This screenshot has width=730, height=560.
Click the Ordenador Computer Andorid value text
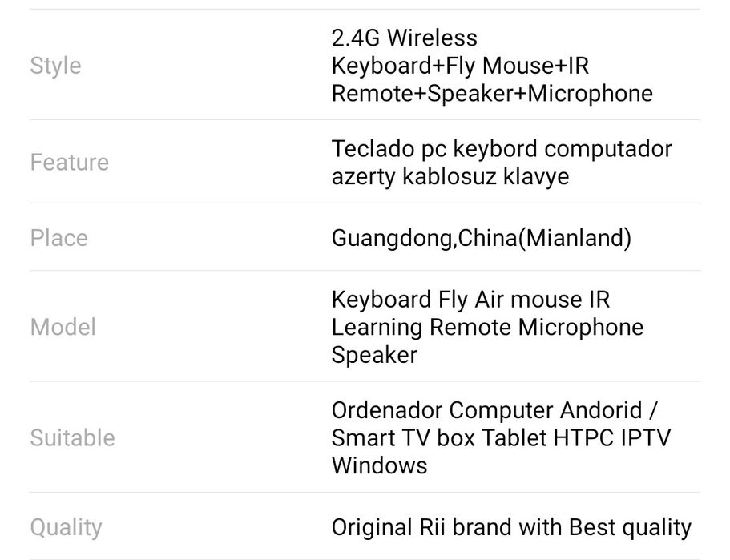[x=494, y=410]
